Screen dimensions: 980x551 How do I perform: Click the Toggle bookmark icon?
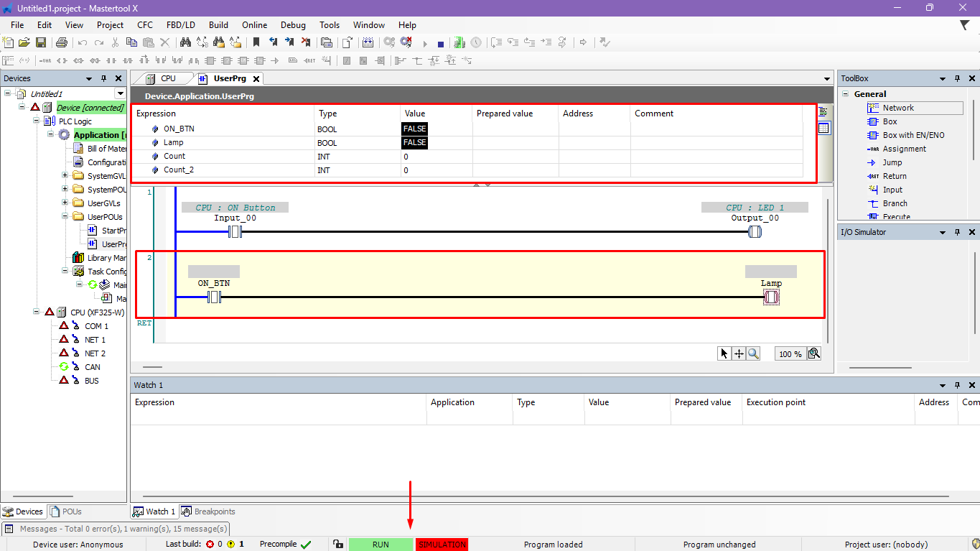click(256, 43)
